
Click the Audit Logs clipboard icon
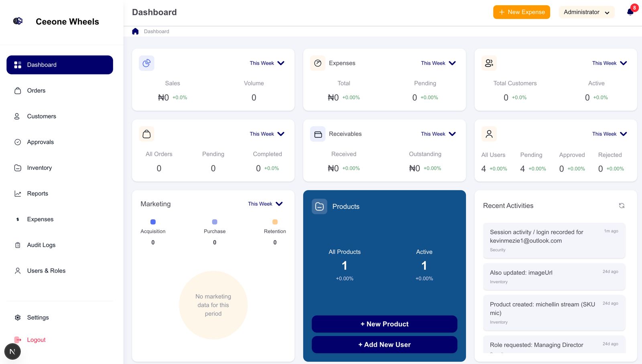tap(18, 245)
